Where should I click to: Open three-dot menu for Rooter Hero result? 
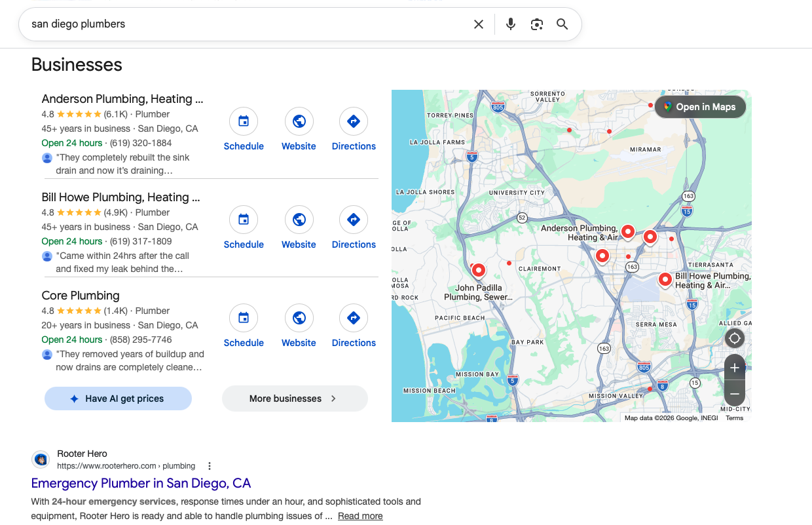[x=210, y=466]
